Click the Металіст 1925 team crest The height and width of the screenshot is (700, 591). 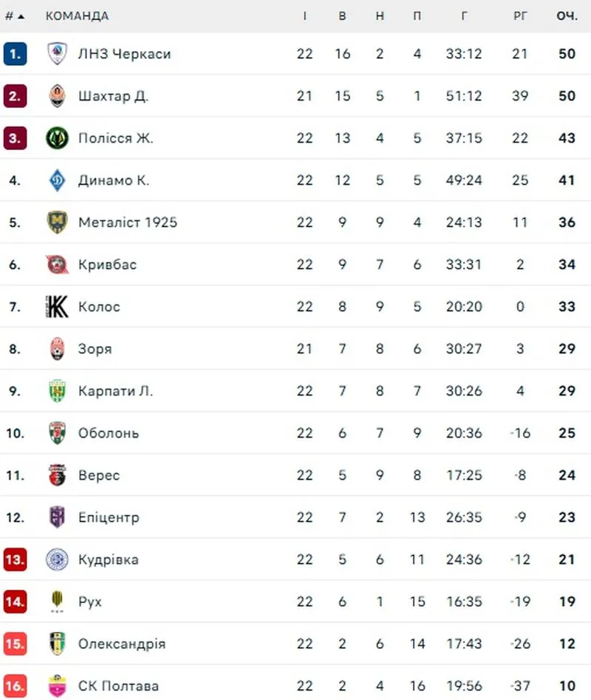tap(57, 222)
